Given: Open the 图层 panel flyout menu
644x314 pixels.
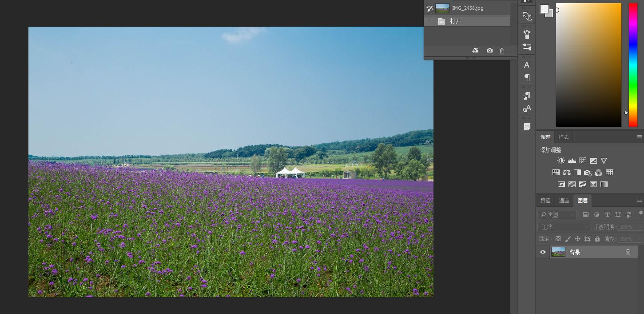Looking at the screenshot, I should pos(640,201).
